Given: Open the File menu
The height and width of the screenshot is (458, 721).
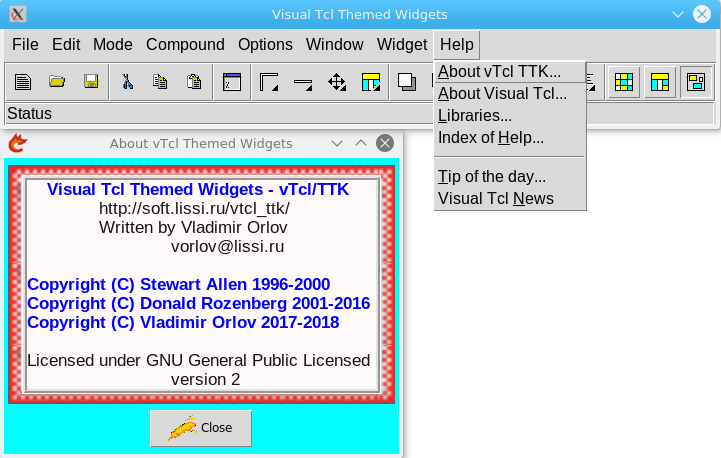Looking at the screenshot, I should pyautogui.click(x=25, y=44).
